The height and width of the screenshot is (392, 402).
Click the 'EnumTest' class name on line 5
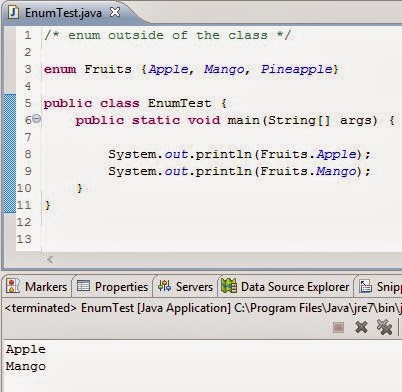pos(179,103)
